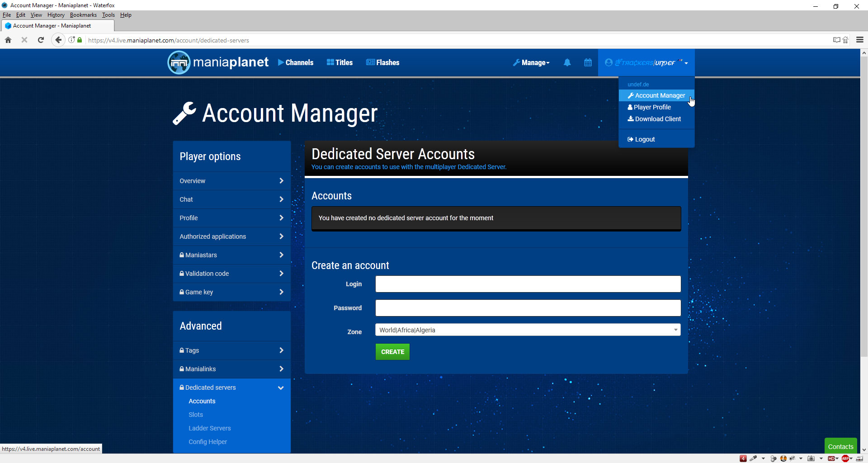Image resolution: width=868 pixels, height=463 pixels.
Task: Open the Config Helper sub-item
Action: click(208, 442)
